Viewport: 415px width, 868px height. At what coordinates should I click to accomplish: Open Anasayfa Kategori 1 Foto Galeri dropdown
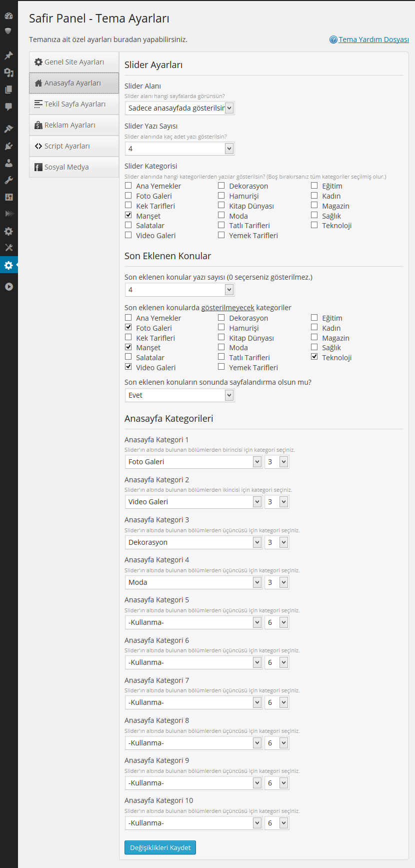tap(193, 462)
